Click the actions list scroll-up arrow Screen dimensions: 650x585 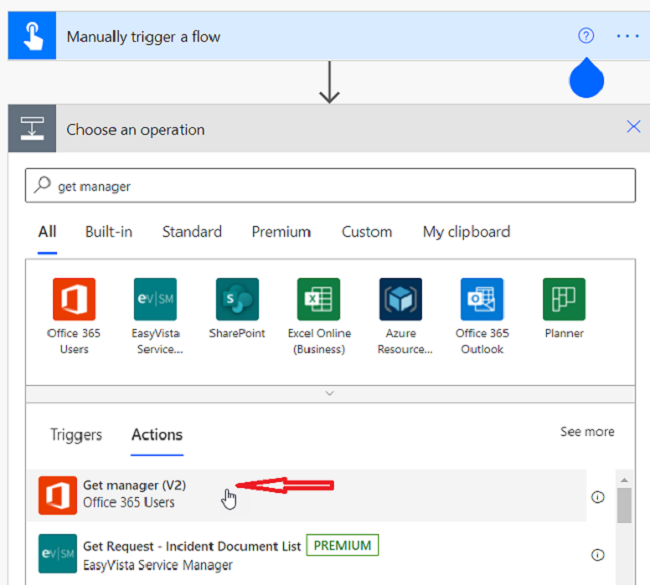[624, 480]
